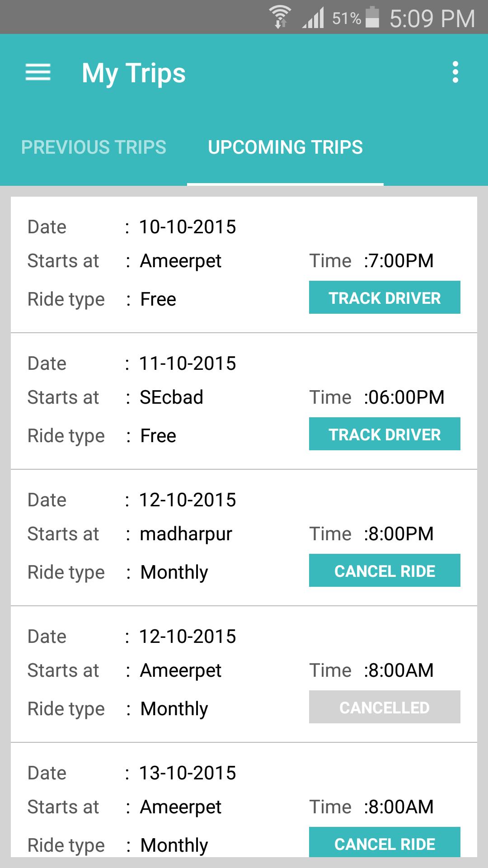Tap the Wi-Fi status icon
Viewport: 488px width, 868px height.
(x=280, y=17)
